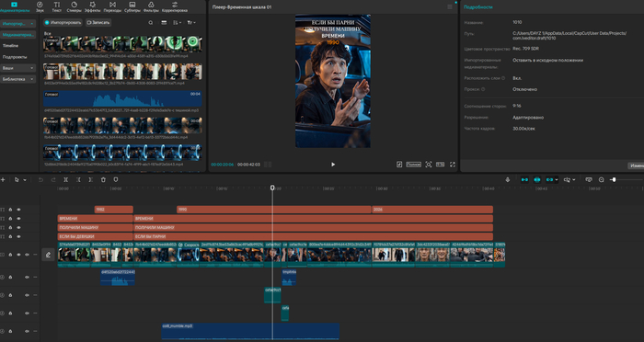The image size is (644, 342).
Task: Open the Звук audio tab
Action: (x=40, y=6)
